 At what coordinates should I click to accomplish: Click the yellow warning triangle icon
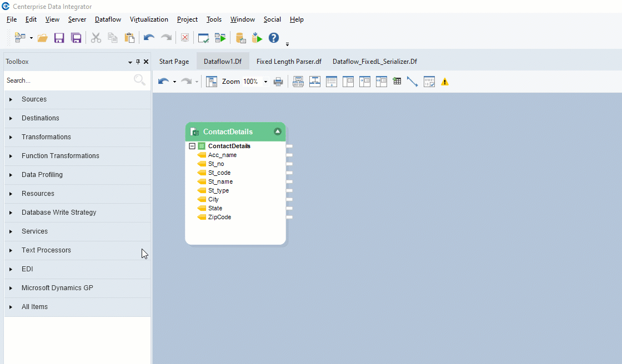tap(445, 82)
